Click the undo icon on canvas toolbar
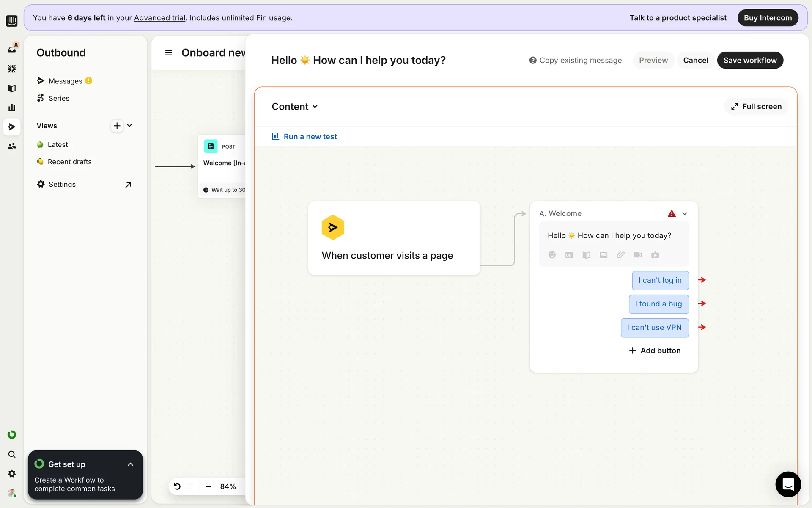The width and height of the screenshot is (812, 508). tap(177, 486)
